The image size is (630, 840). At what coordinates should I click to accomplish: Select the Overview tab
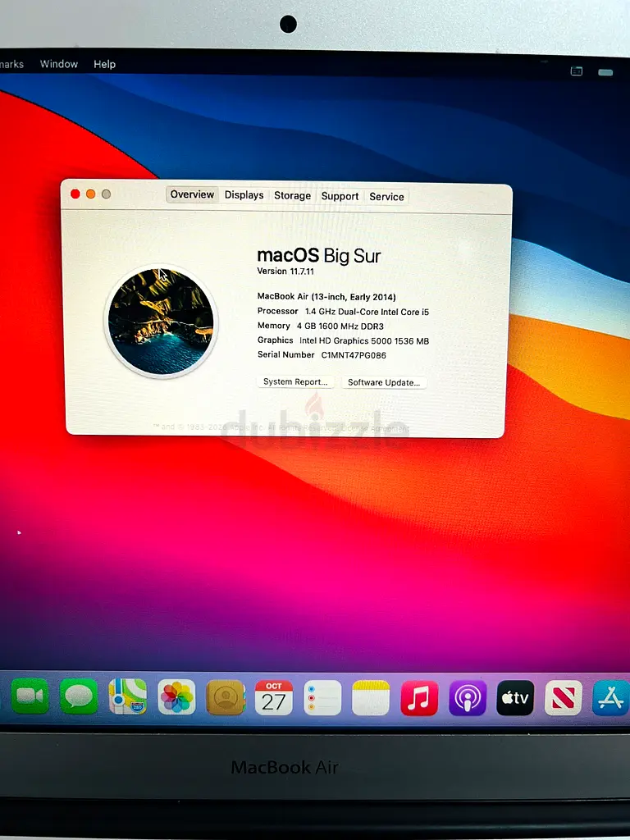192,194
